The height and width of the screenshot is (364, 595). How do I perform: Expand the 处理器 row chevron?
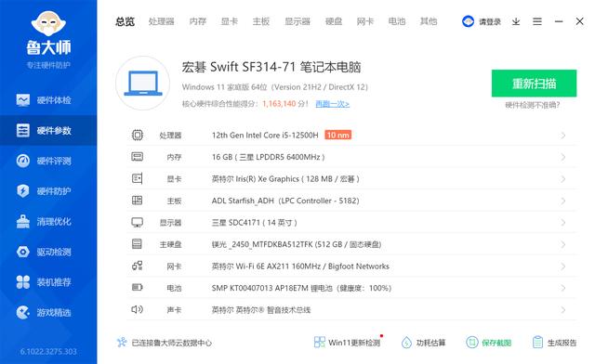563,136
